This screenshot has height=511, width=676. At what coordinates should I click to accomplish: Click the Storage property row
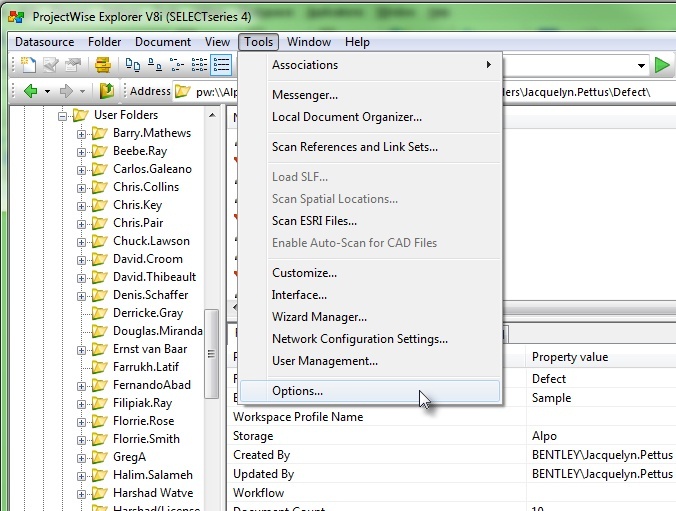(451, 436)
